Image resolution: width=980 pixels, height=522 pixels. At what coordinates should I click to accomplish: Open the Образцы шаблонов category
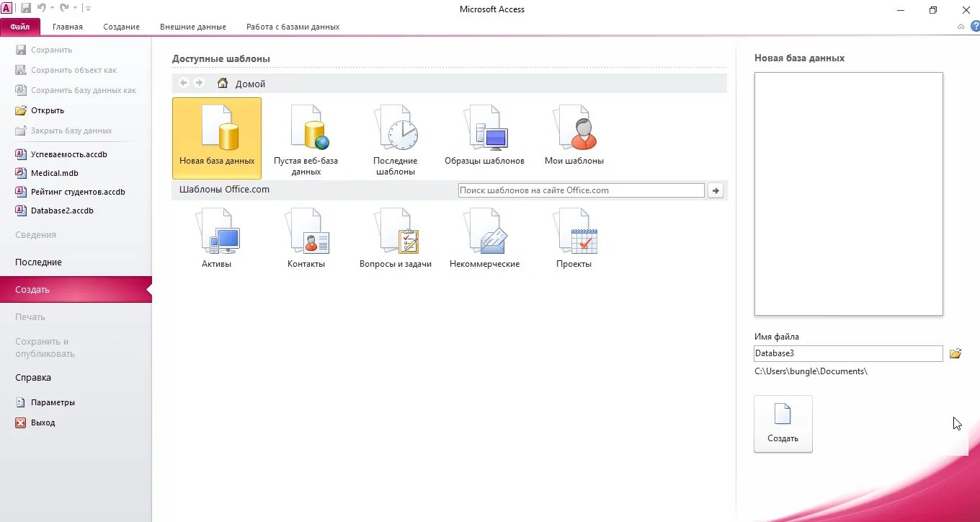[484, 136]
